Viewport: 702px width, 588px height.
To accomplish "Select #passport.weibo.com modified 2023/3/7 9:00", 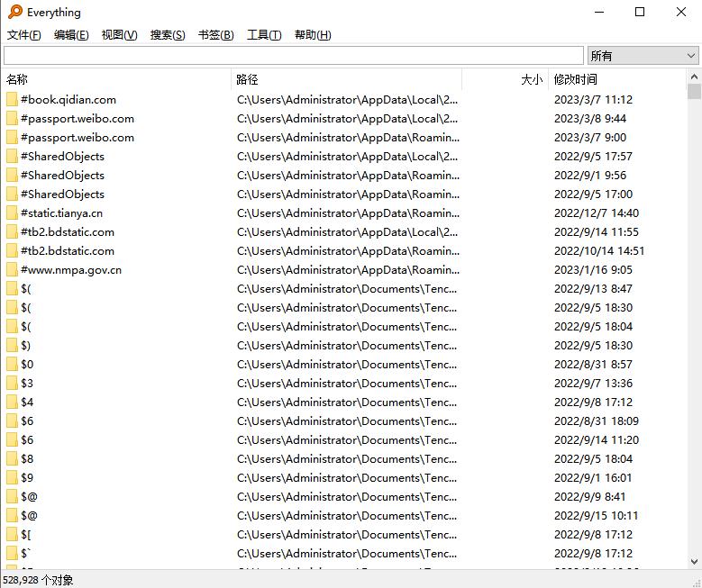I will point(77,138).
